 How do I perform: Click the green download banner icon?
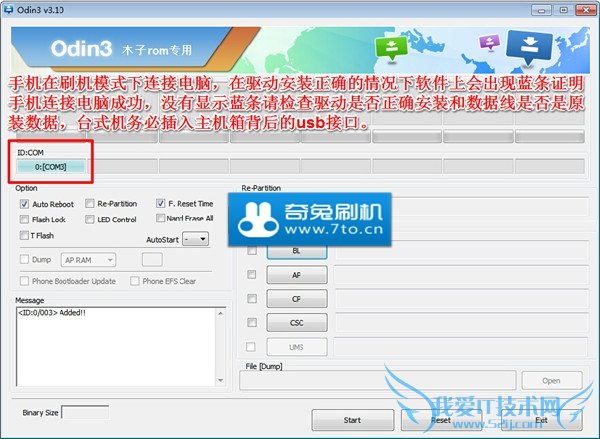click(x=391, y=48)
